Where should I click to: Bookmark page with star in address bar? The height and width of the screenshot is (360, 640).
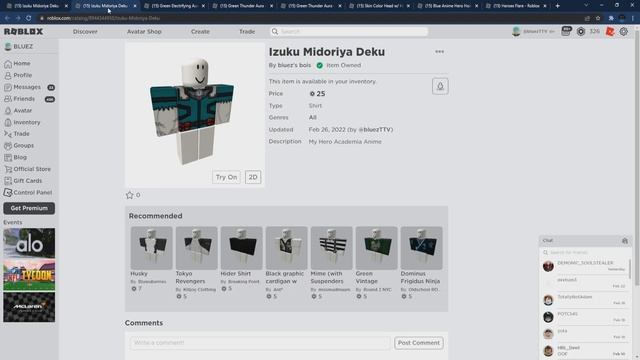(x=598, y=18)
